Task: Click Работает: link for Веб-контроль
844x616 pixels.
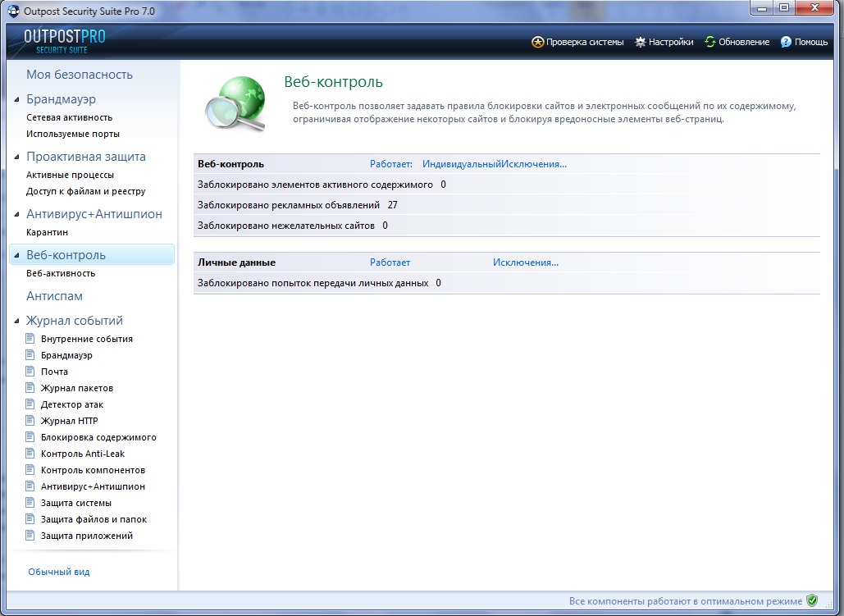Action: [x=390, y=164]
